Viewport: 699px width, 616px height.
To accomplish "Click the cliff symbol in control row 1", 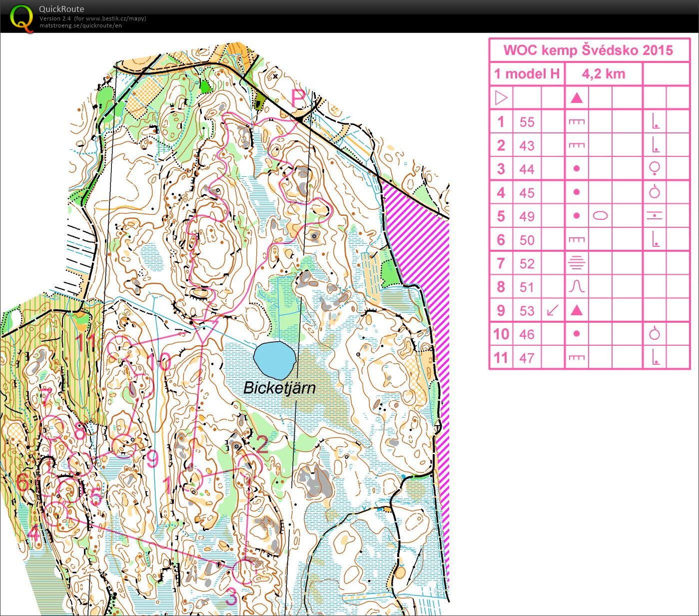I will pyautogui.click(x=577, y=122).
